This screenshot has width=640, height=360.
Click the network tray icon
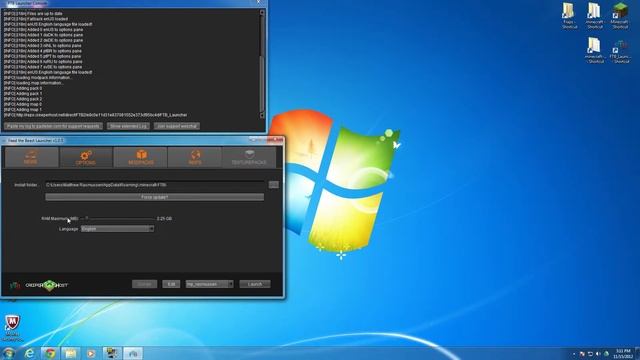(590, 354)
